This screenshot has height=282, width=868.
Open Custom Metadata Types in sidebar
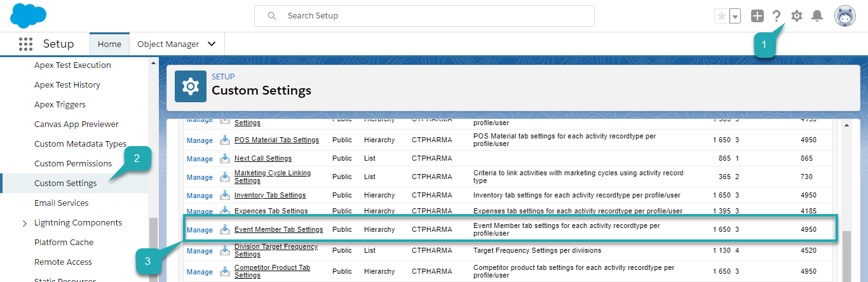(80, 144)
